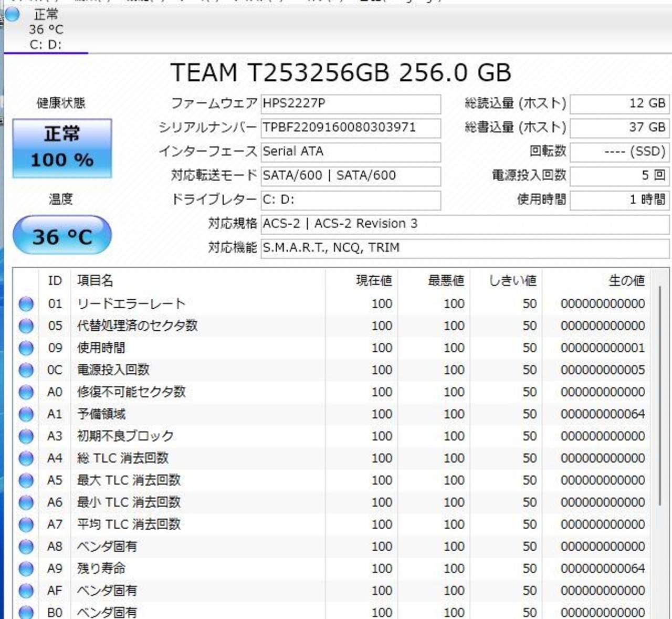The image size is (672, 619).
Task: Click the serial number field
Action: [351, 128]
